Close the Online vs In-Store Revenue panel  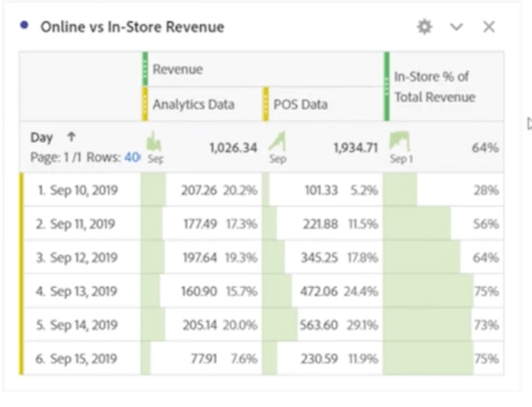[489, 26]
